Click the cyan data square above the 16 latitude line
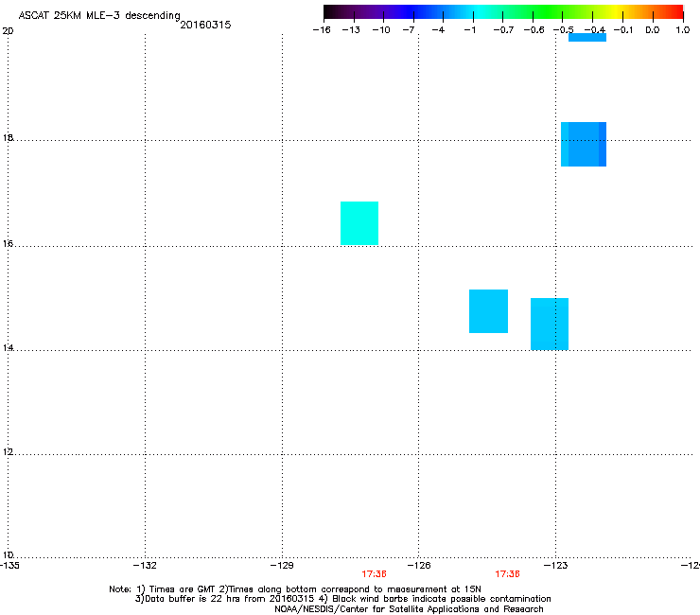Screen dimensions: 700x615 pos(359,223)
